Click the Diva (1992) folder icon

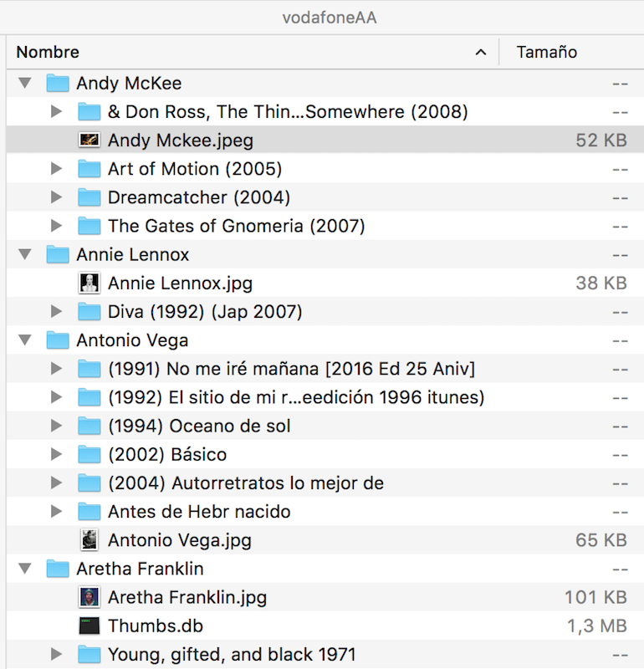point(89,311)
